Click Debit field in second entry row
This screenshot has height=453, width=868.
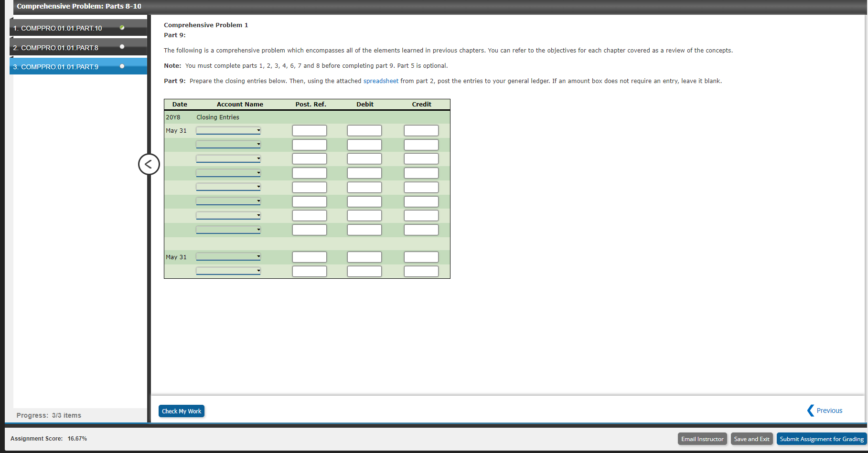364,145
